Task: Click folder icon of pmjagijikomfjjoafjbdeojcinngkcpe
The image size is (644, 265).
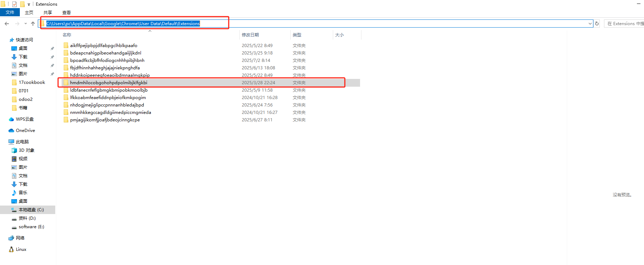Action: (66, 120)
